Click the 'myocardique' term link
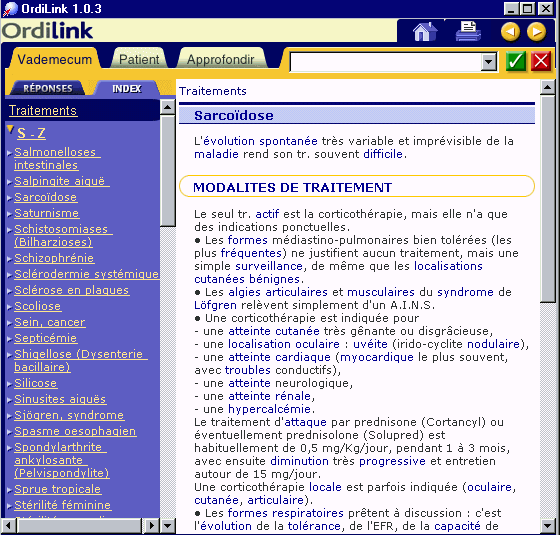The image size is (560, 535). pyautogui.click(x=377, y=357)
